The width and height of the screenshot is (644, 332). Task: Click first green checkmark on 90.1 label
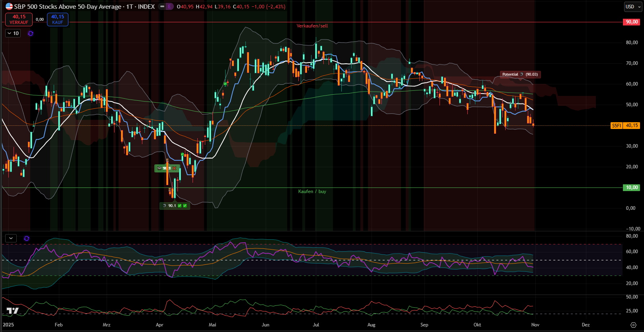(x=179, y=206)
